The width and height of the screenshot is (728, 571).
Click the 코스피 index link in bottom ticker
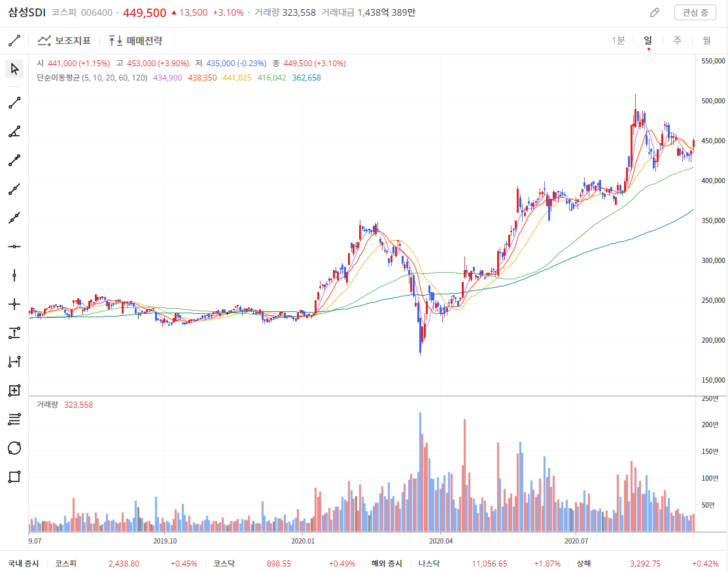65,563
